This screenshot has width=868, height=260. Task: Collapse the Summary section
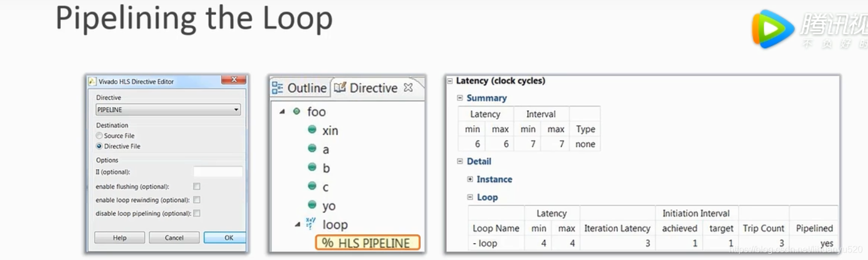click(x=460, y=98)
